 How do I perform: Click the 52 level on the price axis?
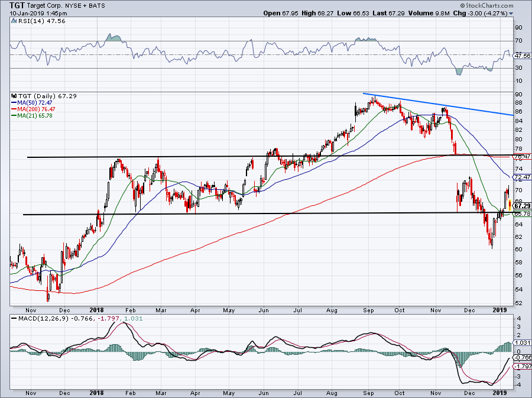(x=519, y=303)
